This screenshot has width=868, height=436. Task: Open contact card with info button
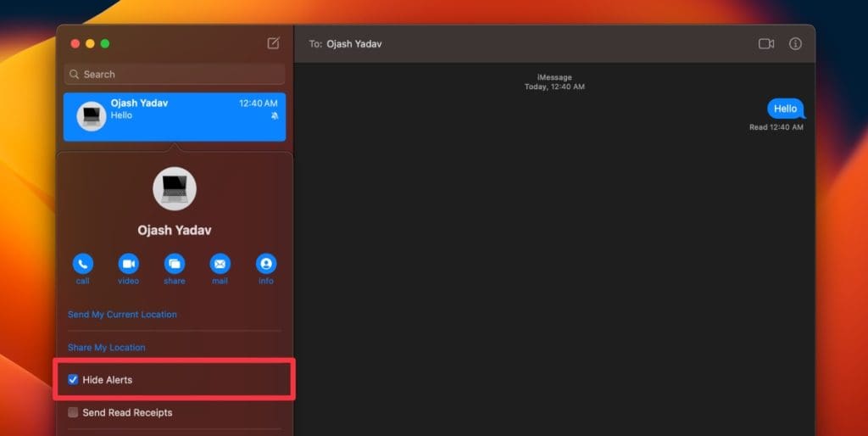pyautogui.click(x=265, y=264)
